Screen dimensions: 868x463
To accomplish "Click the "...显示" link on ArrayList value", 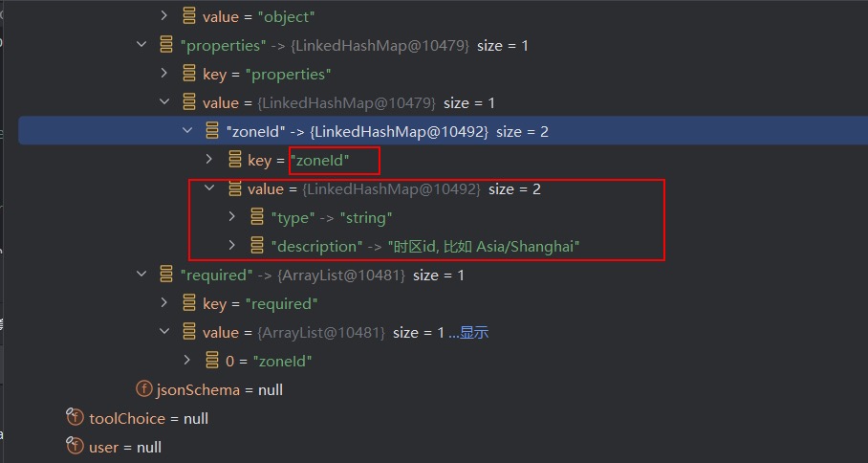I will (468, 332).
